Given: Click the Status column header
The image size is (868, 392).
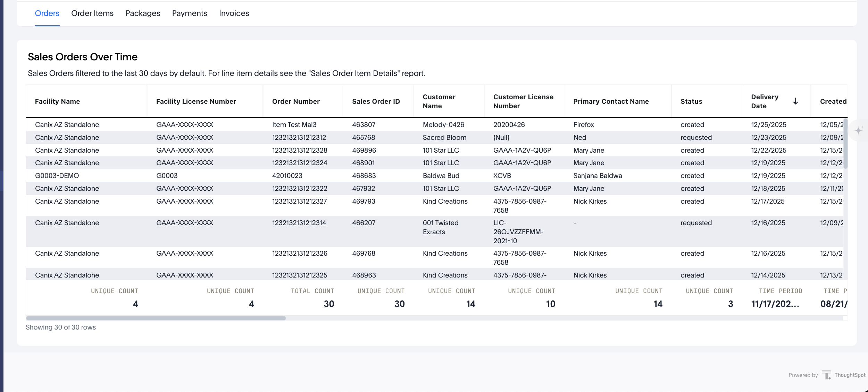Looking at the screenshot, I should click(691, 101).
